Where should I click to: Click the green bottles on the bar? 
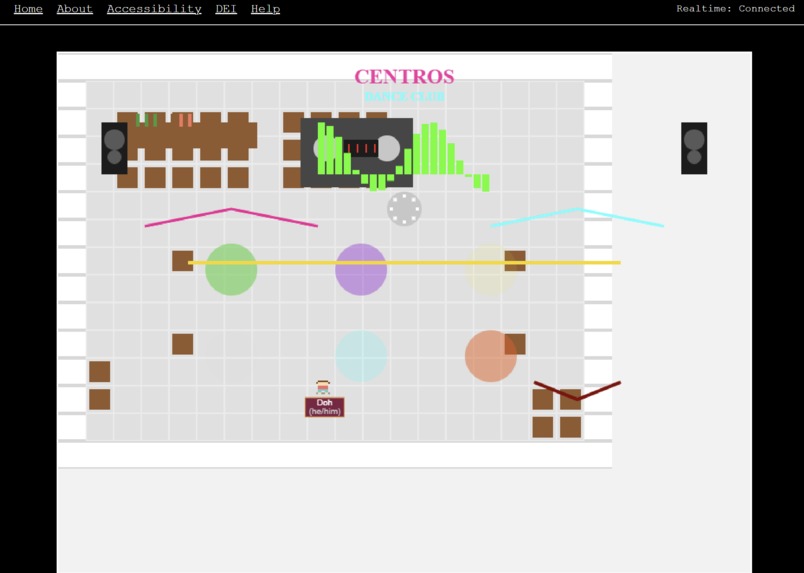pos(147,120)
